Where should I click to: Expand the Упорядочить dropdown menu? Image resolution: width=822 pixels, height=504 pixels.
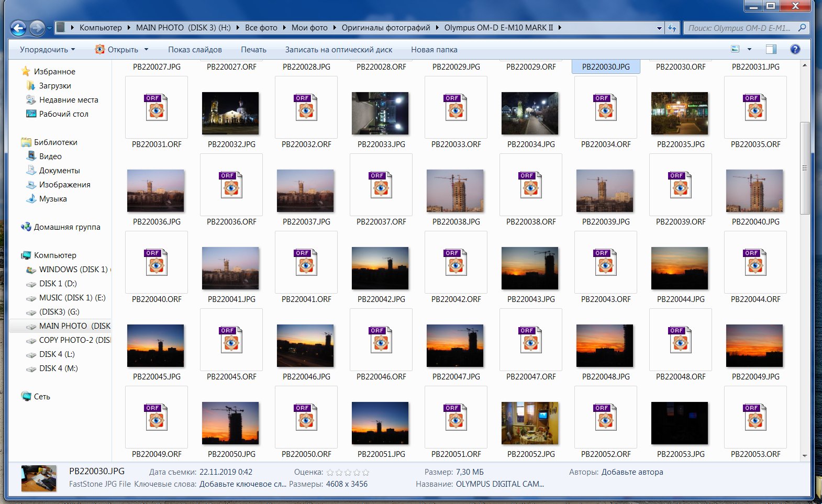click(x=47, y=50)
